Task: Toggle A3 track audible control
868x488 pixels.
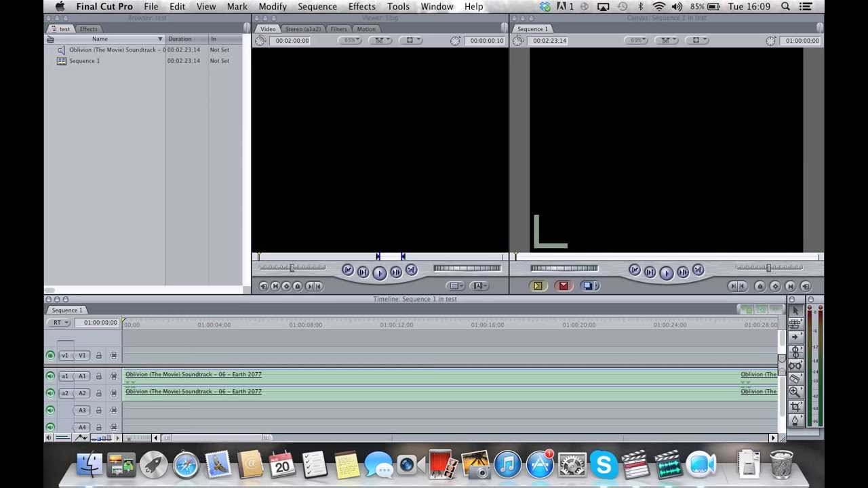Action: tap(50, 410)
